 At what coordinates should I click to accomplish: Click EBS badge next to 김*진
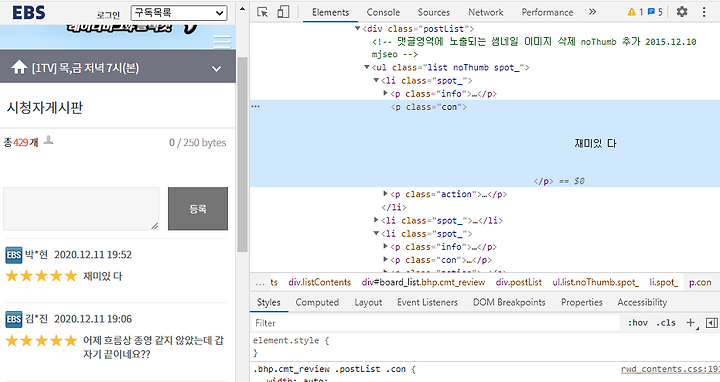[x=14, y=319]
